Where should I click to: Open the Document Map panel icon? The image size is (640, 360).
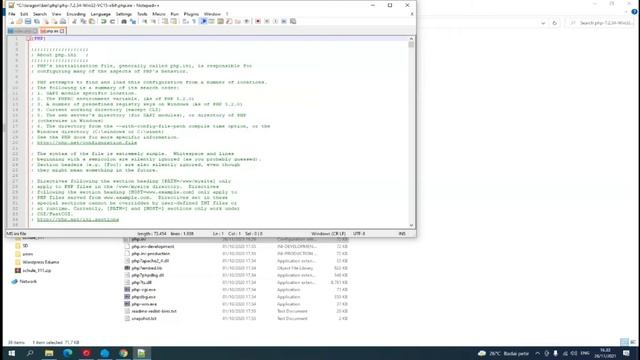(x=220, y=21)
